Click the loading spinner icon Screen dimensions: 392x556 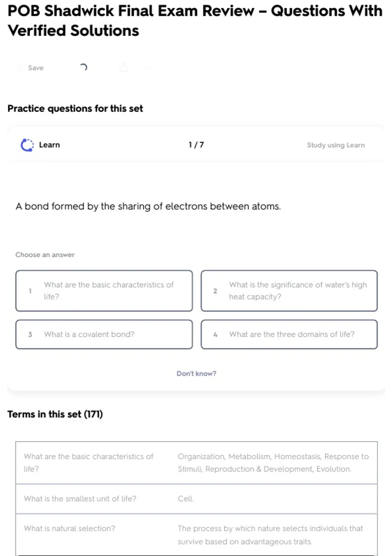(x=84, y=67)
